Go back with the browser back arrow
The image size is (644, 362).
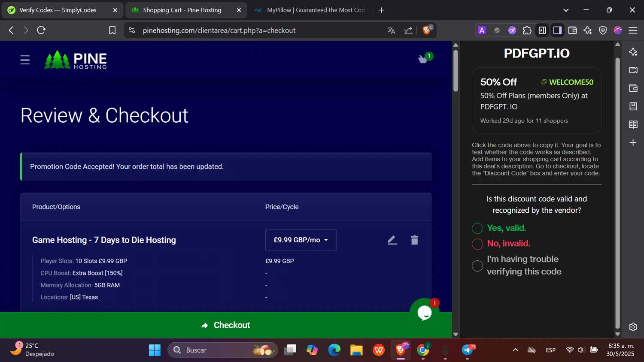11,30
